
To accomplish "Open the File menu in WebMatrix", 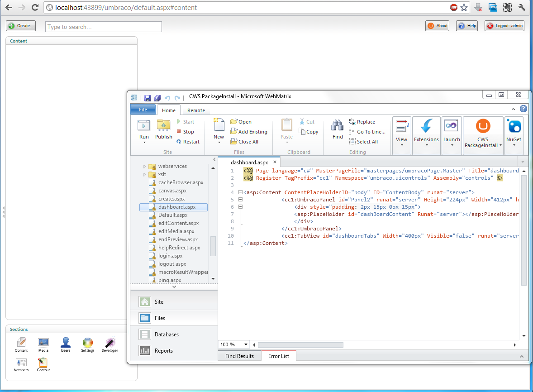I will (143, 110).
